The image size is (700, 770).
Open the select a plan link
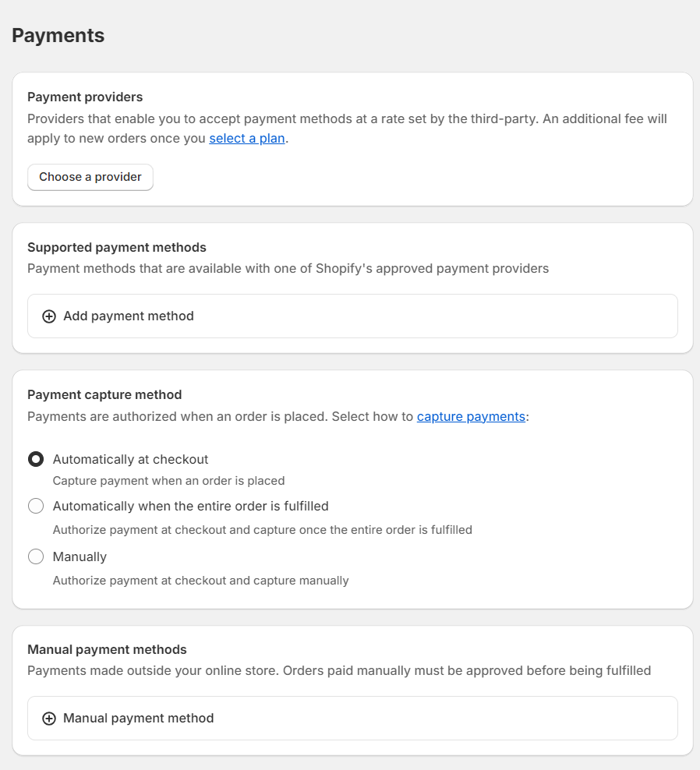tap(246, 138)
